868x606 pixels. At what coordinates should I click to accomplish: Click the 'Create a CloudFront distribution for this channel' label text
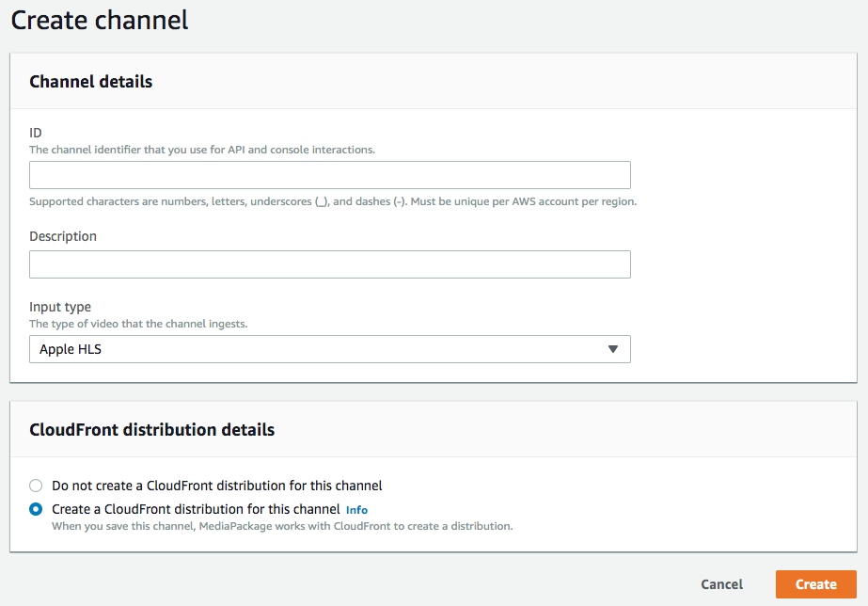point(196,509)
